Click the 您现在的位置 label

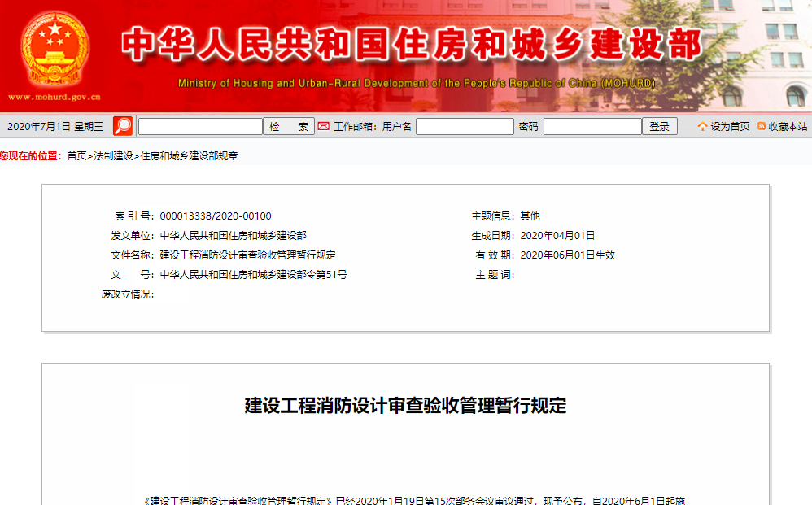point(31,156)
